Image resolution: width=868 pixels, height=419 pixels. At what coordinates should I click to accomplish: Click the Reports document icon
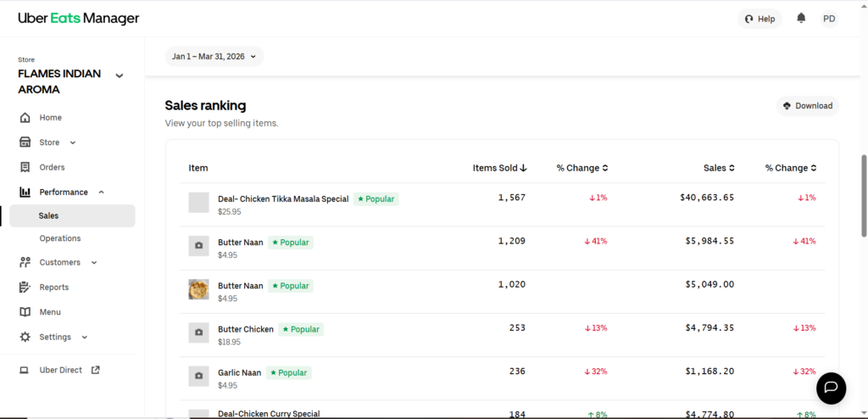pos(25,287)
